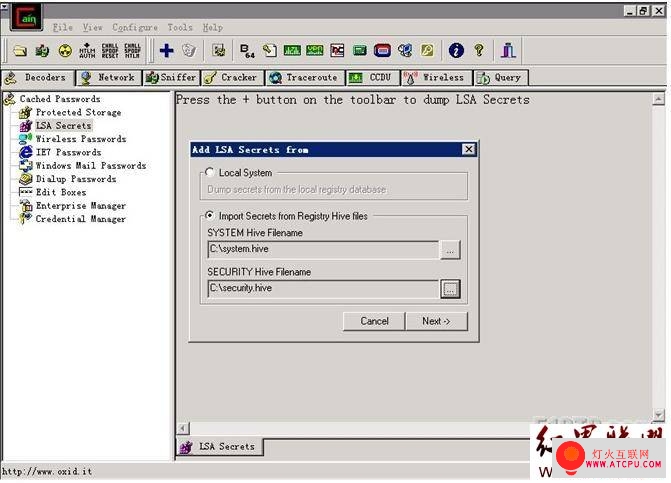
Task: Click the yellow key decoder icon
Action: (428, 50)
